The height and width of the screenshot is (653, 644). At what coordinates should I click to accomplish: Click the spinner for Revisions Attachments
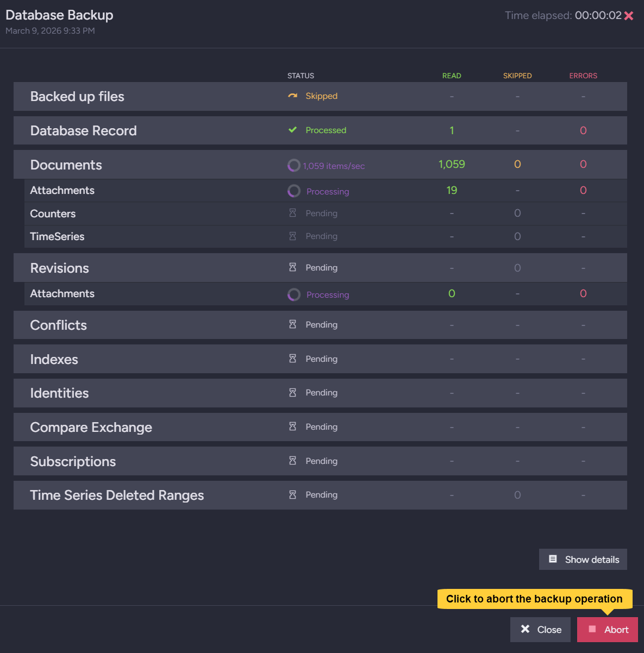tap(293, 294)
